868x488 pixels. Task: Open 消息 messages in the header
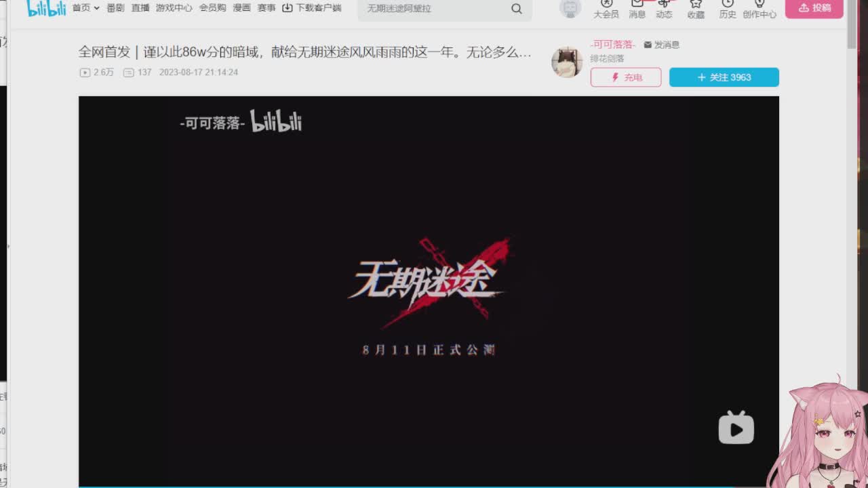tap(637, 9)
